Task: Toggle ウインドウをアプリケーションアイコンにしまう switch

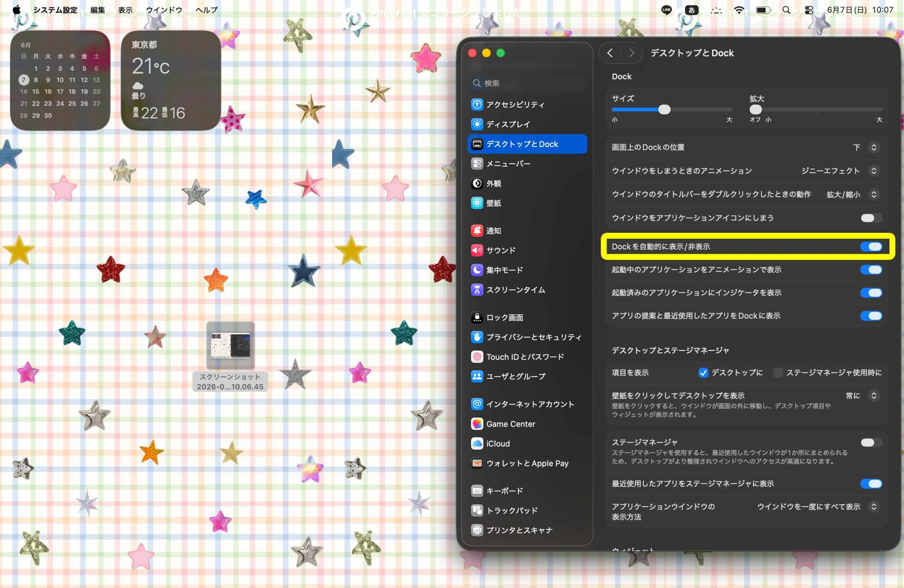Action: click(x=871, y=218)
